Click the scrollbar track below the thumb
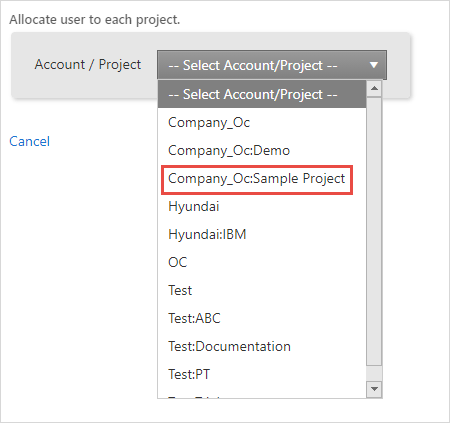This screenshot has height=423, width=450. point(374,374)
